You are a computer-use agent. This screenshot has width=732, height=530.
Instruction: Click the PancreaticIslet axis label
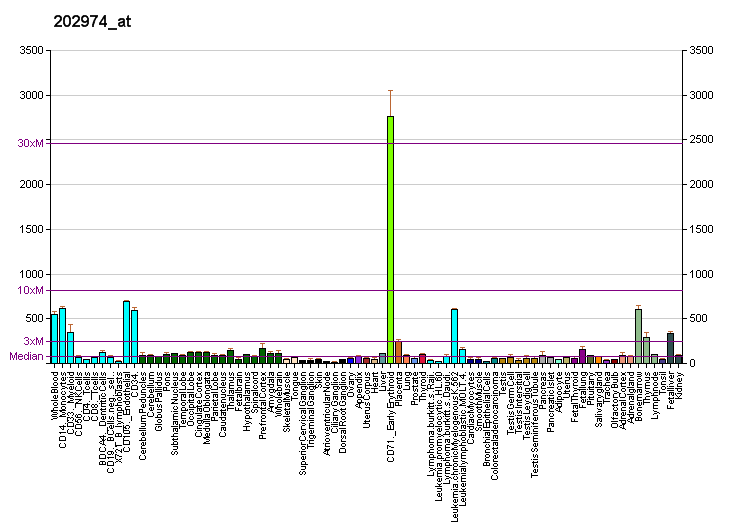[x=550, y=402]
